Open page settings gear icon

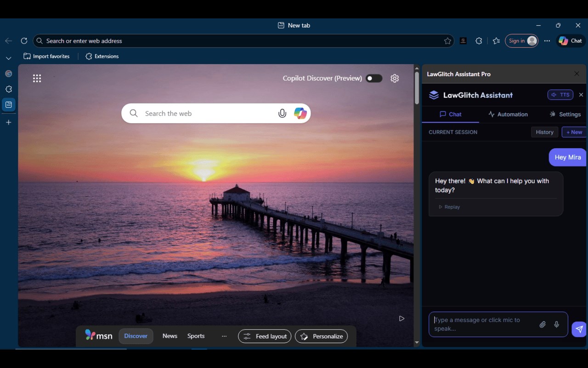pos(395,78)
